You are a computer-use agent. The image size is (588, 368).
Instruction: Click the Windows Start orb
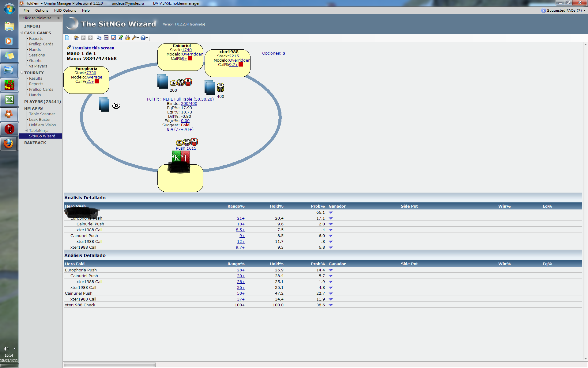point(9,9)
